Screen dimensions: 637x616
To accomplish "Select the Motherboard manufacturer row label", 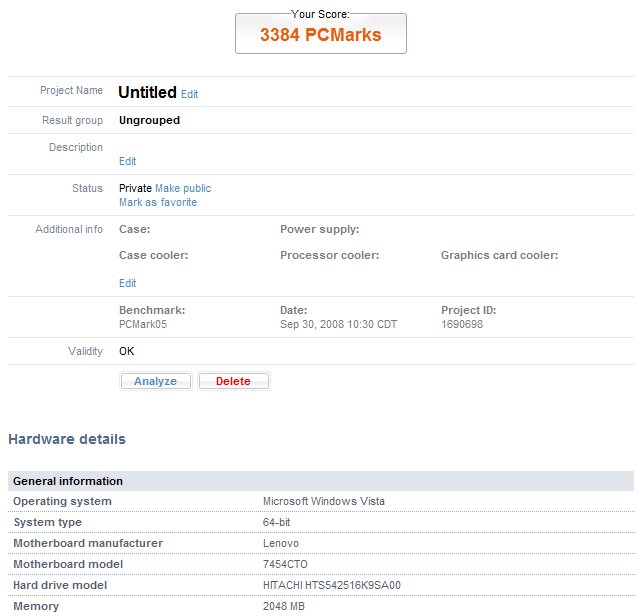I will click(88, 543).
